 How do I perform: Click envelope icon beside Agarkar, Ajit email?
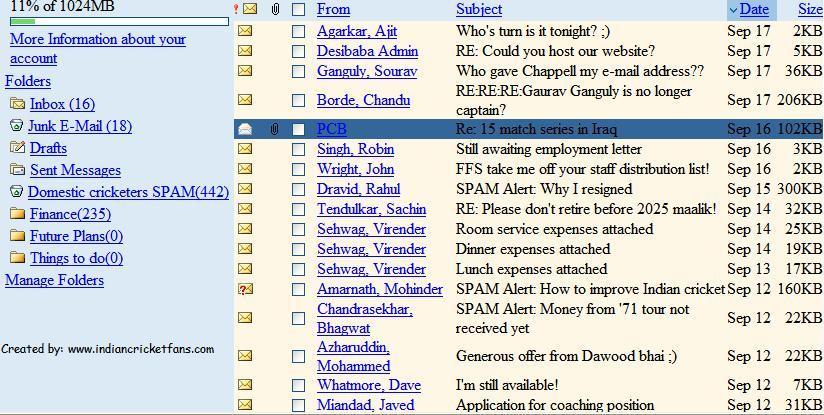(246, 31)
